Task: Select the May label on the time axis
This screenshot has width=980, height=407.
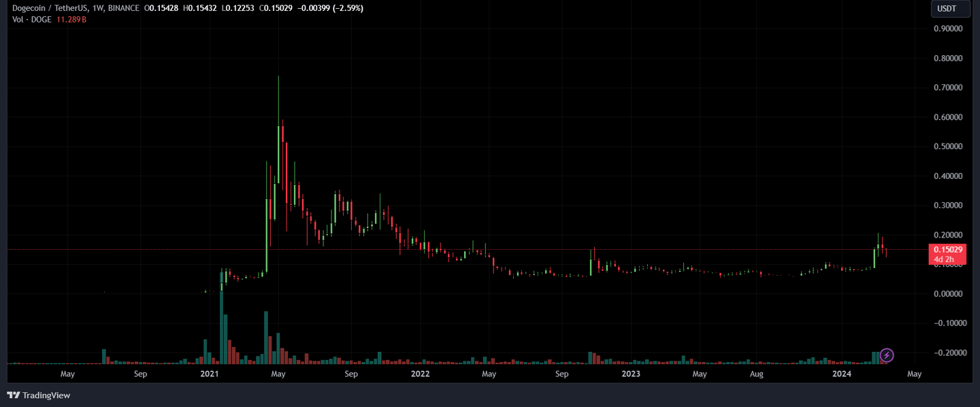Action: click(67, 374)
